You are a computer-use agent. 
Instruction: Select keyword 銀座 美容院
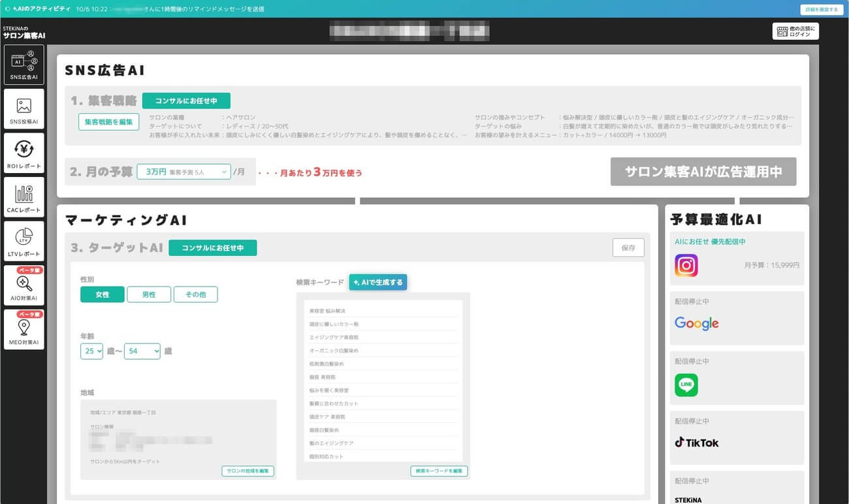click(383, 377)
